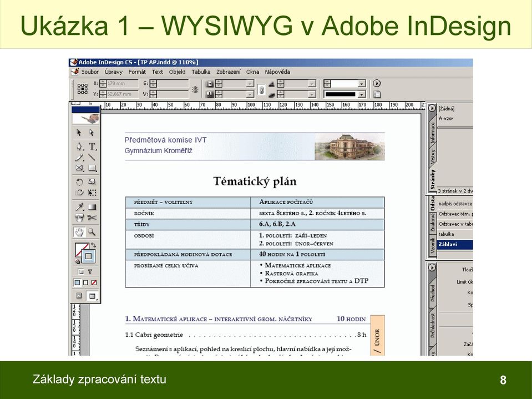The width and height of the screenshot is (532, 399).
Task: Select the Pencil tool
Action: 79,158
